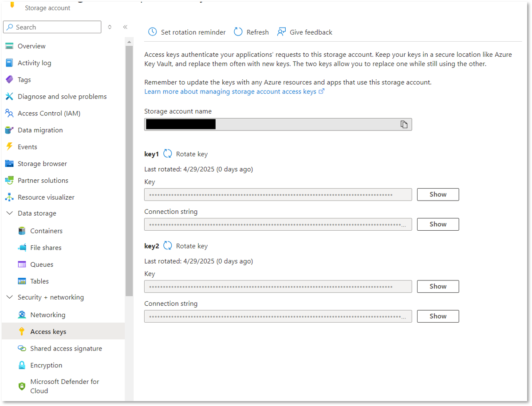Click the Containers icon
Viewport: 532px width, 406px height.
[x=22, y=231]
